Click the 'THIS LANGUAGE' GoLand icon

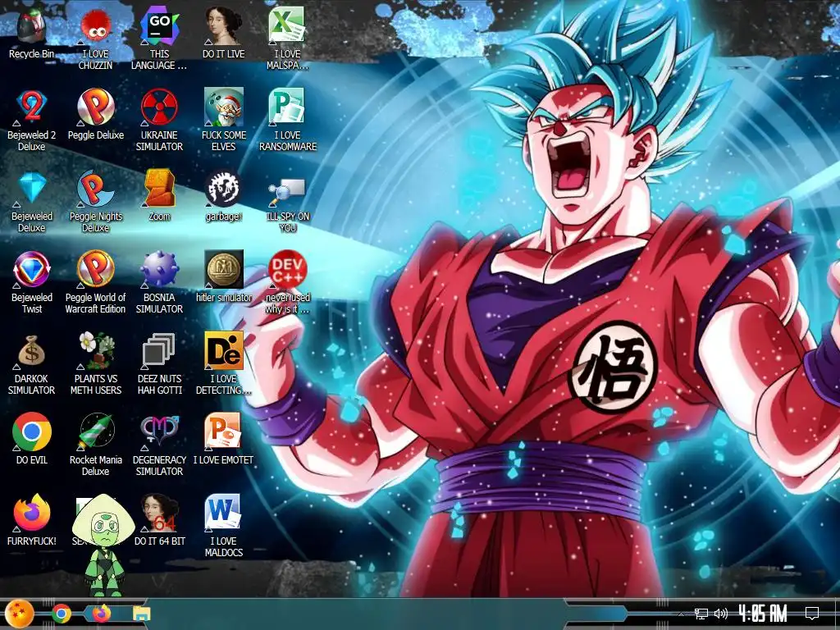tap(159, 27)
